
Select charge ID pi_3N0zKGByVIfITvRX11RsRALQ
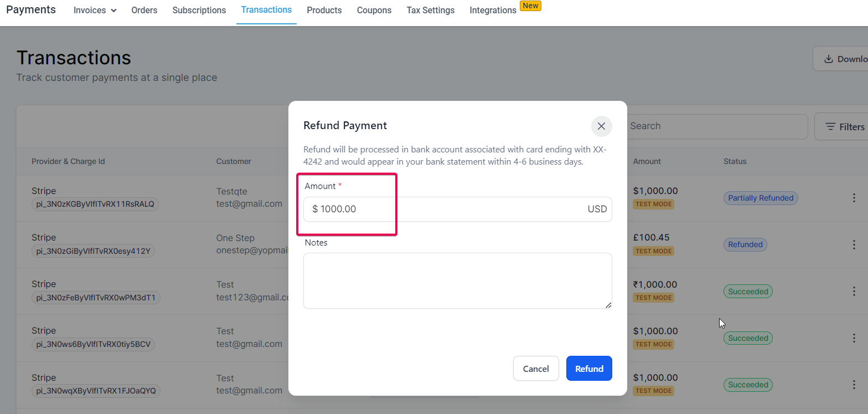click(95, 204)
